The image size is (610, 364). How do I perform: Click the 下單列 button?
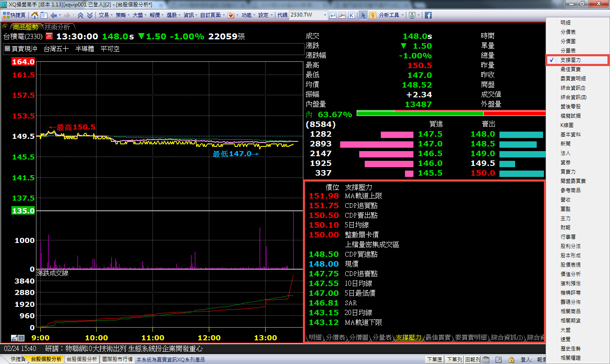454,359
